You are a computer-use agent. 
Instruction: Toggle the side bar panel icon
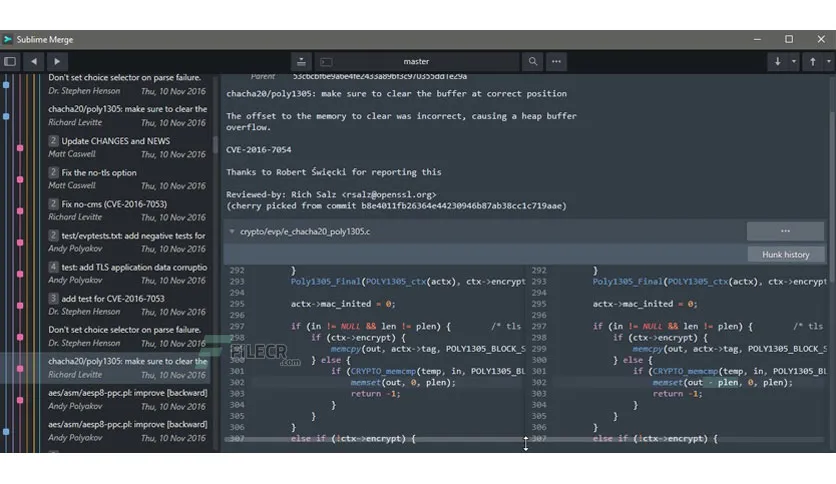pos(10,61)
